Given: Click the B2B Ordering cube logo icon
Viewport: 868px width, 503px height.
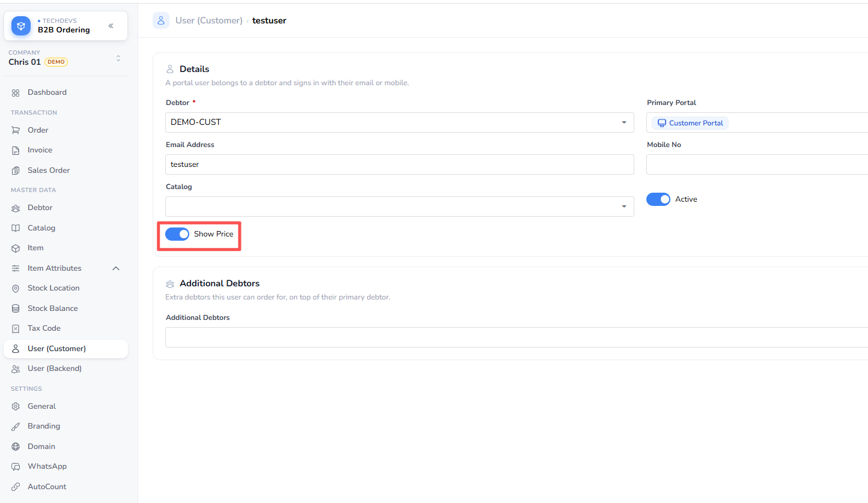Looking at the screenshot, I should pyautogui.click(x=21, y=26).
